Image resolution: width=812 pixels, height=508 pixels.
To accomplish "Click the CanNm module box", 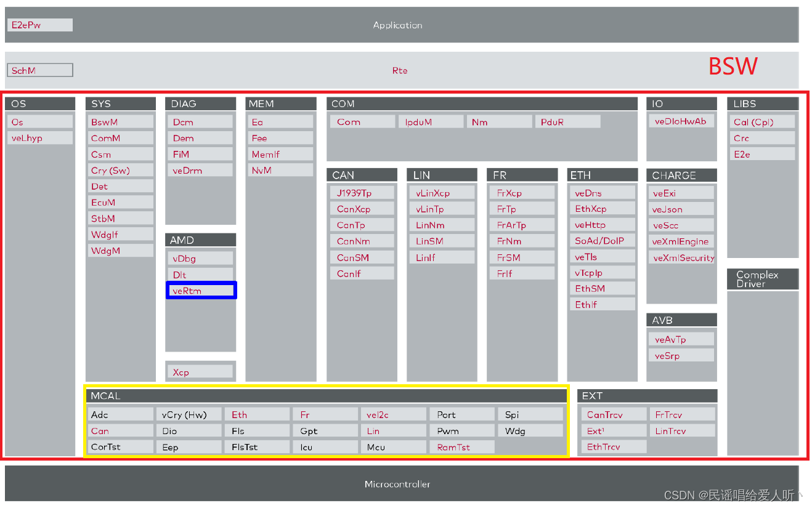I will coord(362,241).
